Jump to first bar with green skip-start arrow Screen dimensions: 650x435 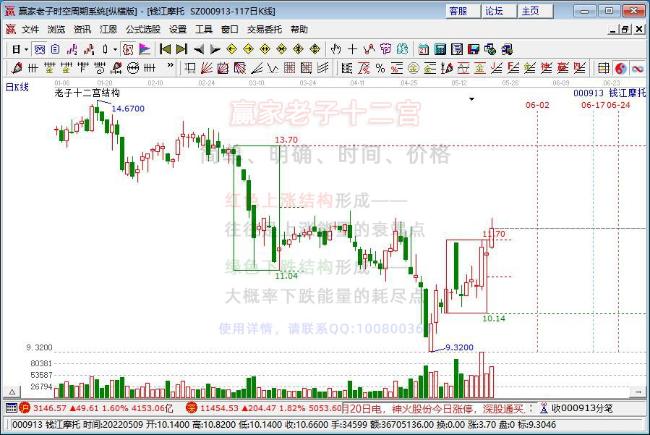[165, 49]
